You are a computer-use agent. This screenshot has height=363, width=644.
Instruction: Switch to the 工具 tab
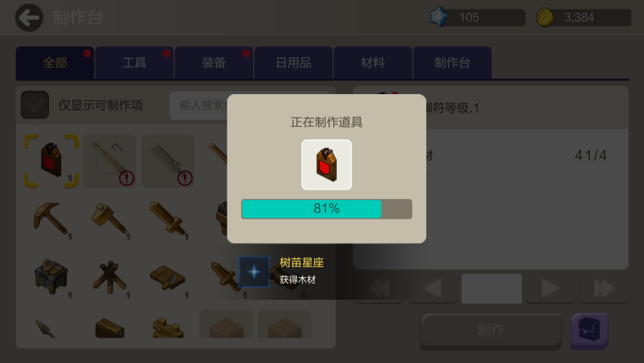(x=135, y=63)
